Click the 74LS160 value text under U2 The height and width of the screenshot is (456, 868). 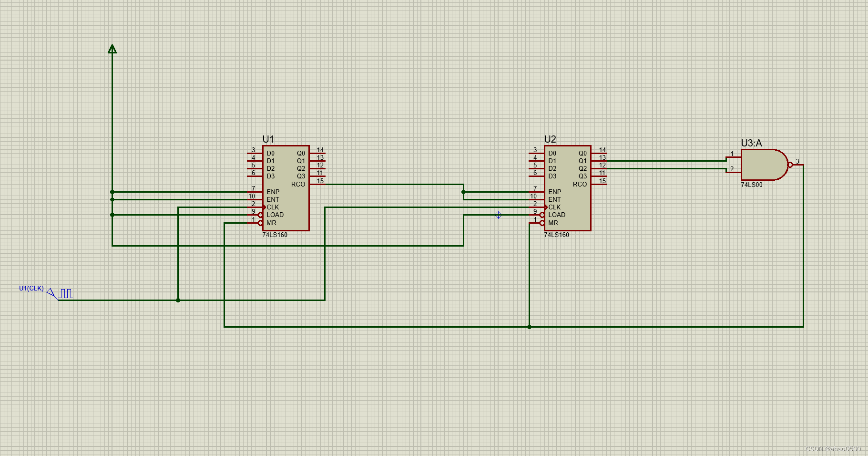tap(556, 235)
